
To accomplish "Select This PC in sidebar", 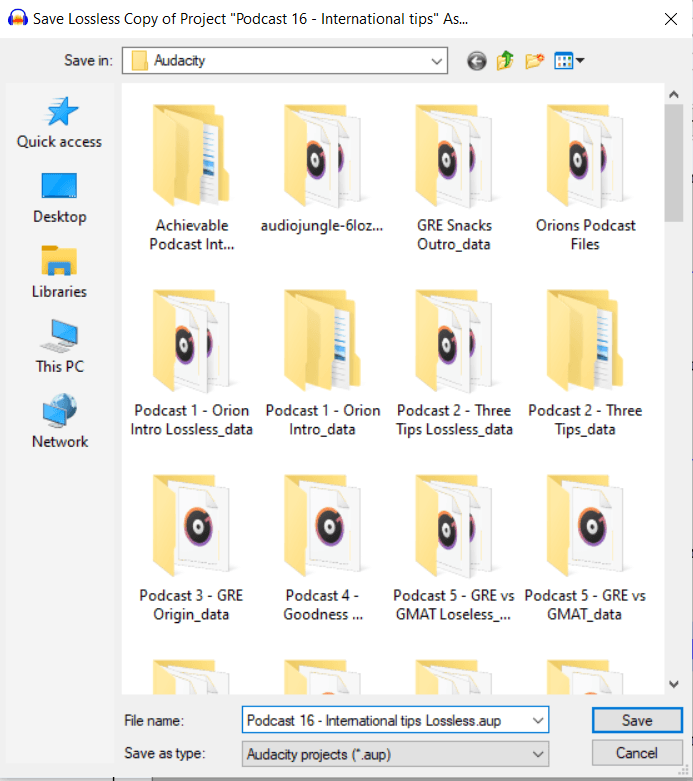I will pyautogui.click(x=59, y=347).
